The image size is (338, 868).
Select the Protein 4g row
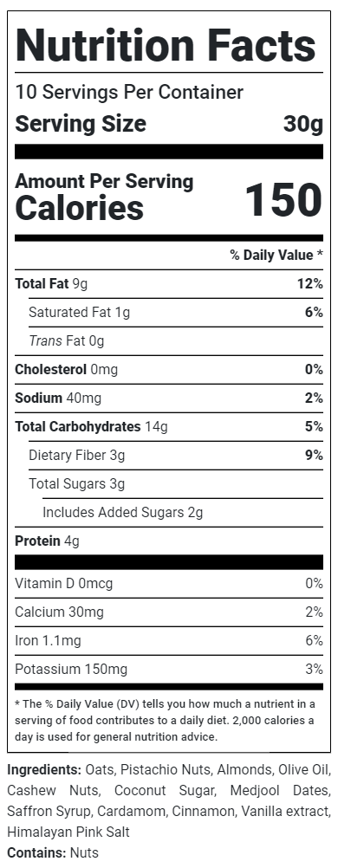point(169,541)
